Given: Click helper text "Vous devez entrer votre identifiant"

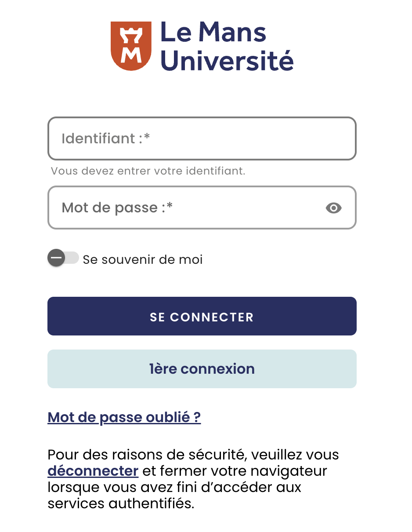Looking at the screenshot, I should (148, 171).
